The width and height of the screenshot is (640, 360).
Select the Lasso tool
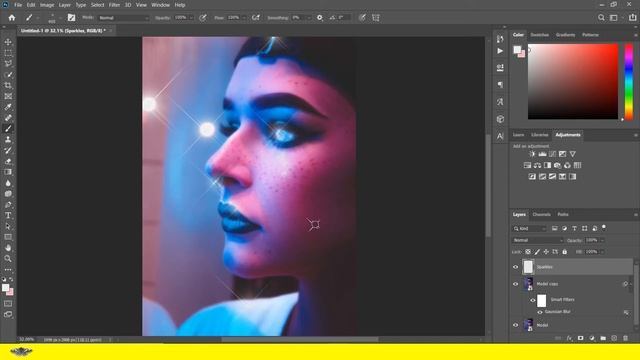point(8,64)
